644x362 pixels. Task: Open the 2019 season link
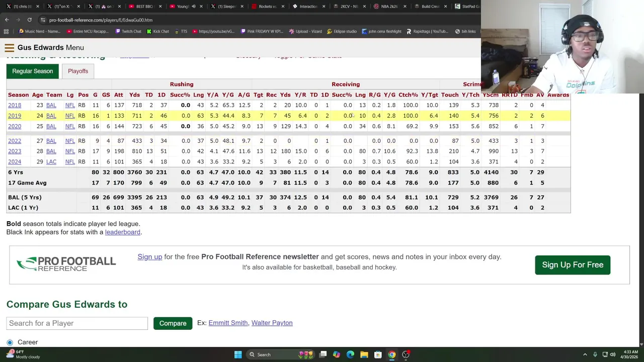point(15,116)
